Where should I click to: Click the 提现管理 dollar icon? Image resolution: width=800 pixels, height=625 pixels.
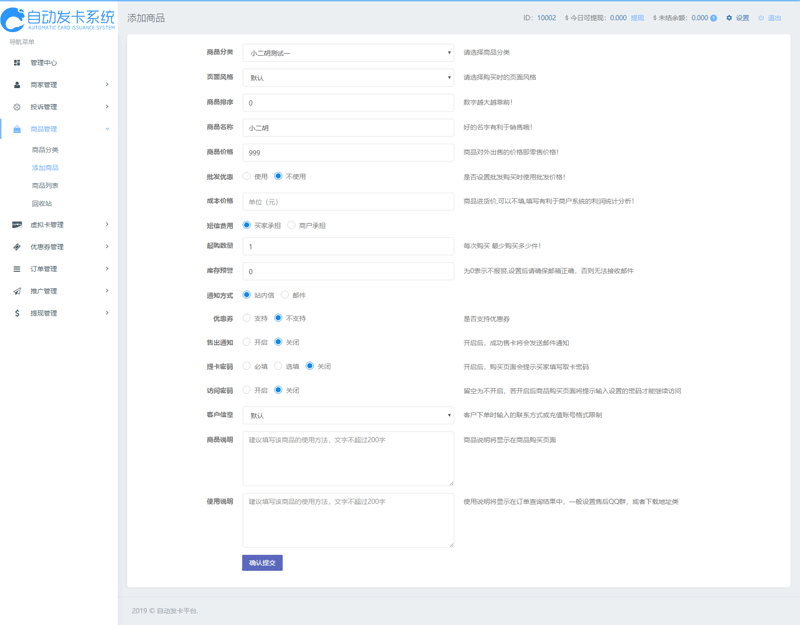point(17,313)
